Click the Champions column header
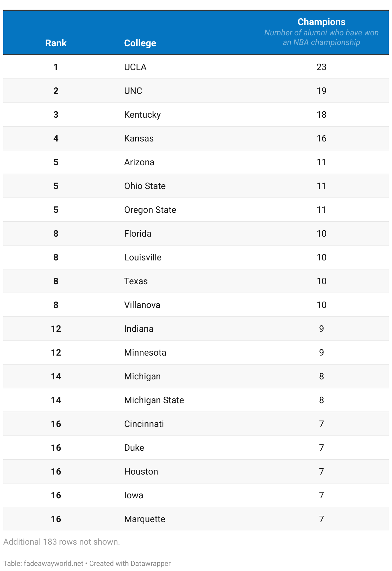This screenshot has height=571, width=392. (321, 22)
